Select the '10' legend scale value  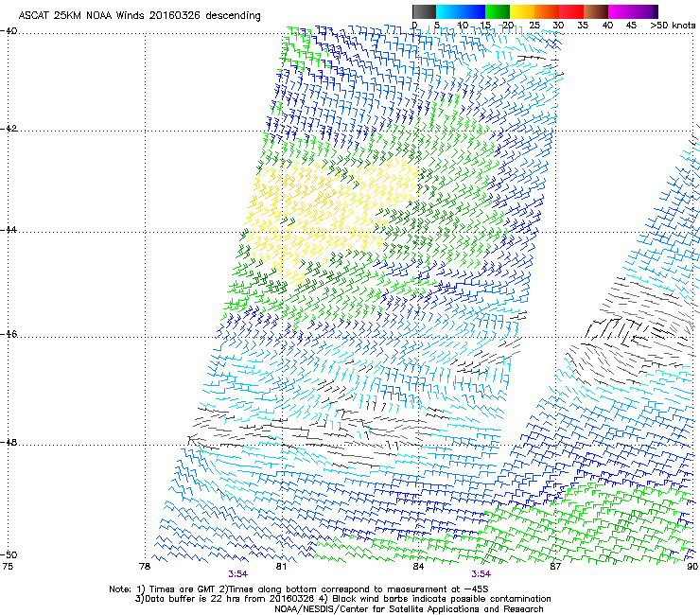463,26
